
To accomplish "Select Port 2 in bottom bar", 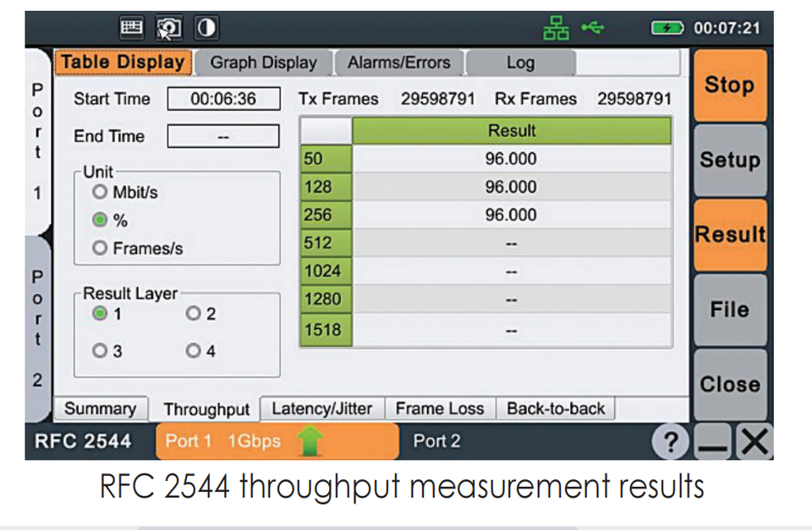I will coord(436,441).
